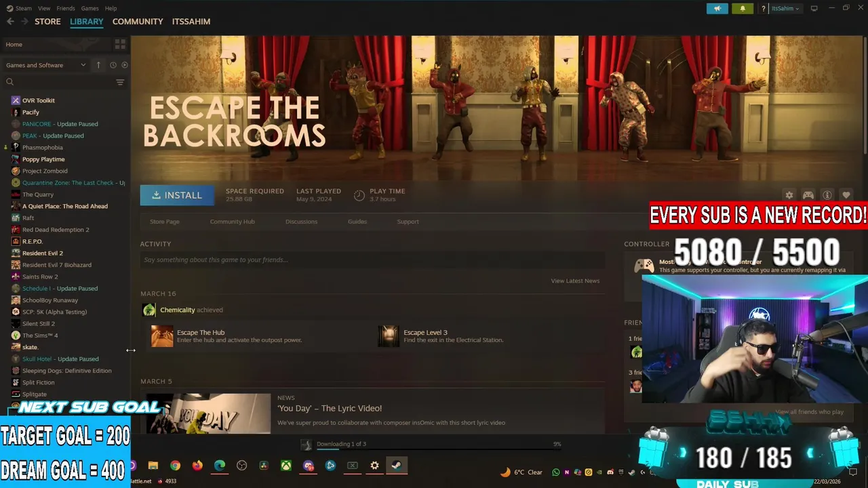Select Red Dead Redemption 2 in library
Viewport: 868px width, 488px height.
[56, 230]
